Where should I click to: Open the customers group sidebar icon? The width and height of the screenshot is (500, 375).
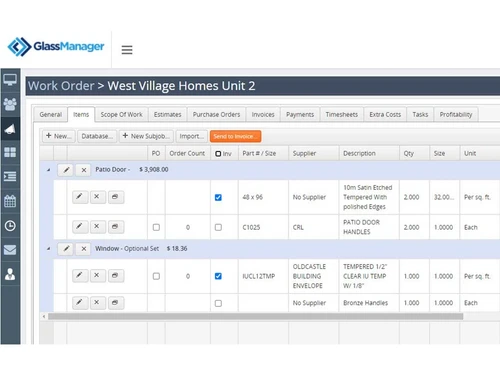tap(10, 104)
